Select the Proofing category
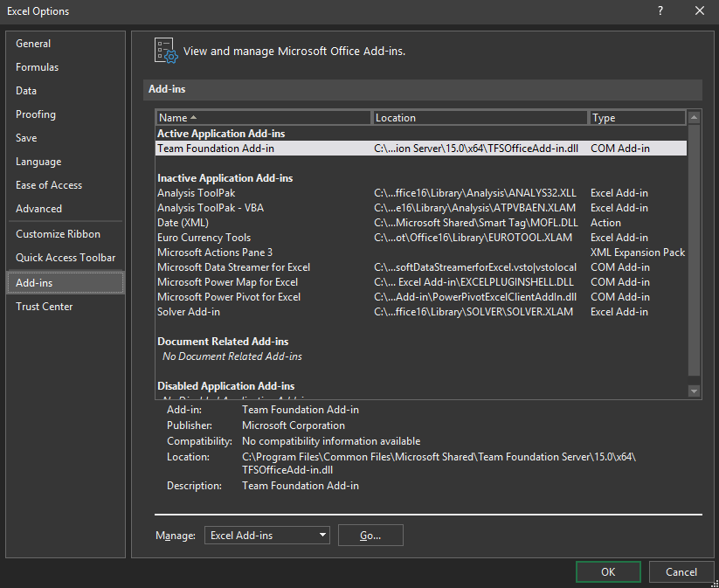The width and height of the screenshot is (719, 588). (66, 114)
